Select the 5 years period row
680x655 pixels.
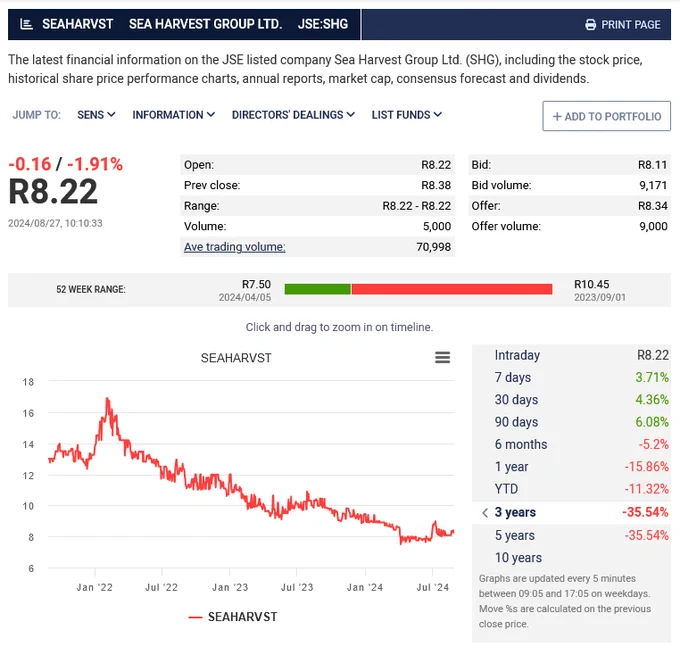[x=571, y=535]
